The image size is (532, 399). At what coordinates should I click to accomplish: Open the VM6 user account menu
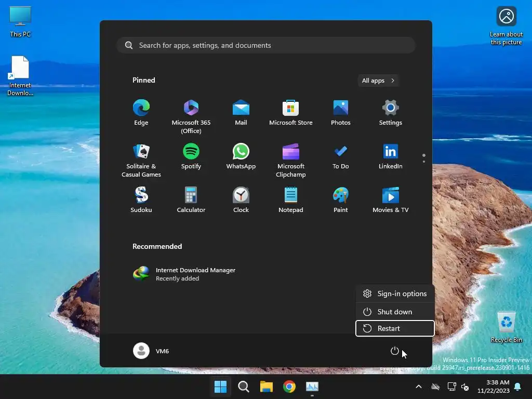[x=151, y=351]
